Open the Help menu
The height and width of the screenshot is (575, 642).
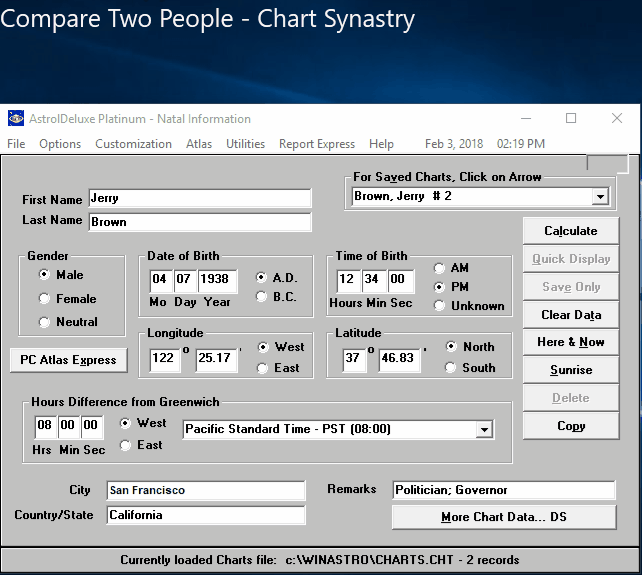(x=381, y=144)
